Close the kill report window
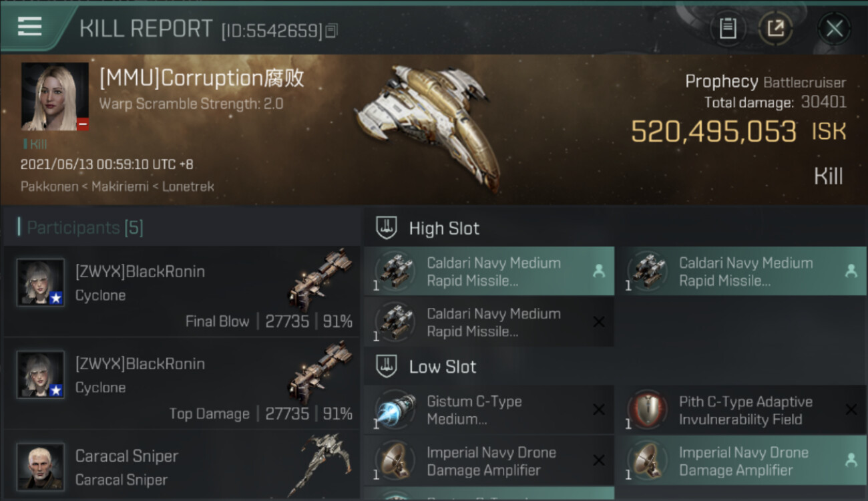 [x=834, y=28]
